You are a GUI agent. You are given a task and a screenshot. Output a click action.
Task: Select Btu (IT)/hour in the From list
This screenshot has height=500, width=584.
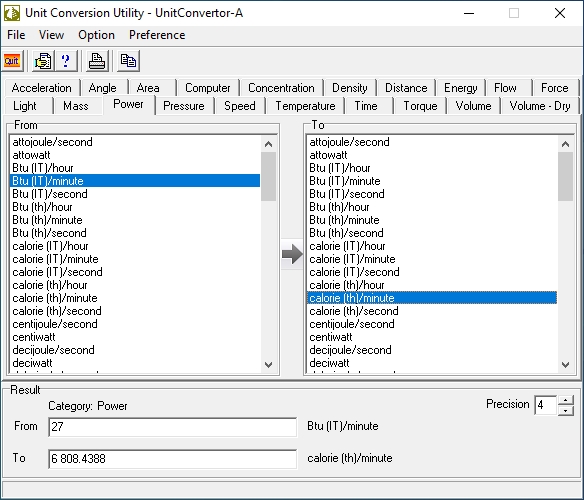pyautogui.click(x=135, y=168)
